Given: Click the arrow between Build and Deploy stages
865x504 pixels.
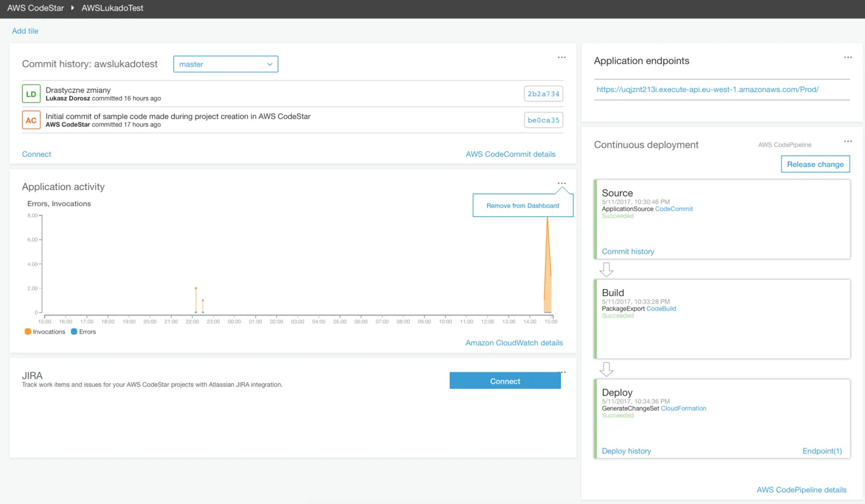Looking at the screenshot, I should 607,369.
